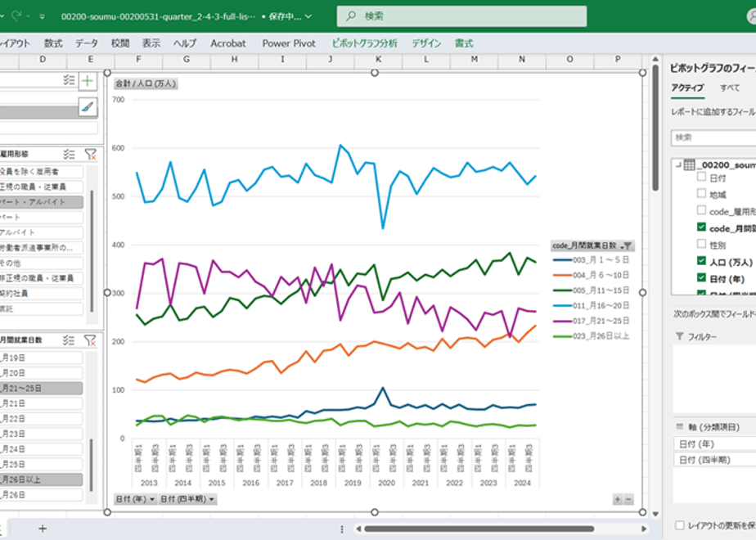Viewport: 756px width, 540px height.
Task: Toggle multi-select on 月間就業日数 slicer
Action: pos(69,340)
